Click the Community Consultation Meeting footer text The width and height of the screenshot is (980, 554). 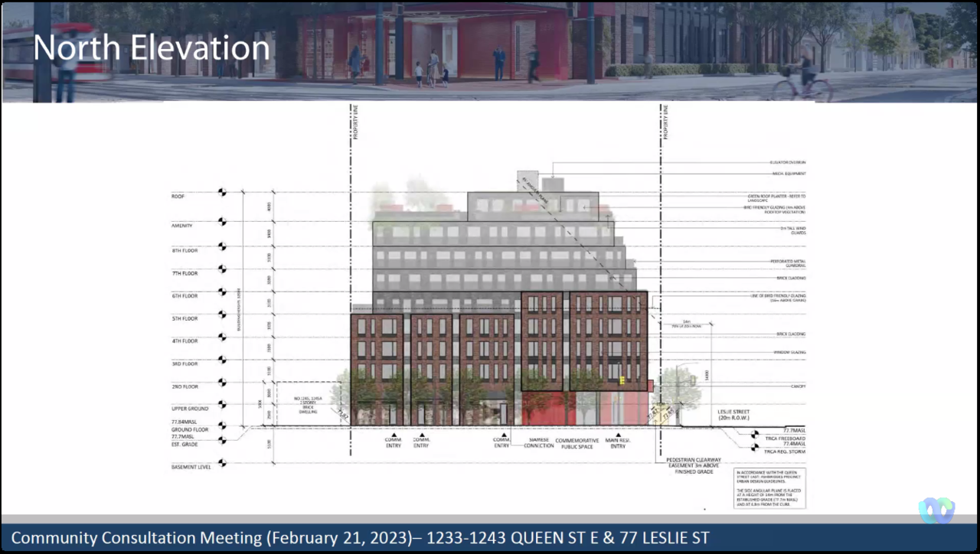pos(360,538)
